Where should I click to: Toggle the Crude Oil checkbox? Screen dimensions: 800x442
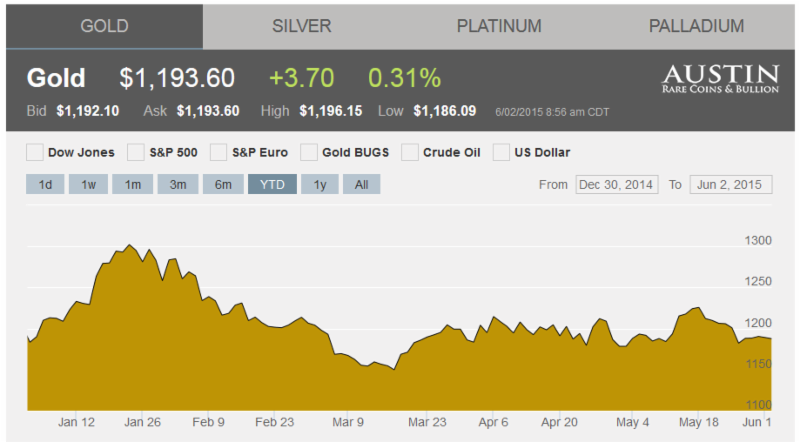409,153
